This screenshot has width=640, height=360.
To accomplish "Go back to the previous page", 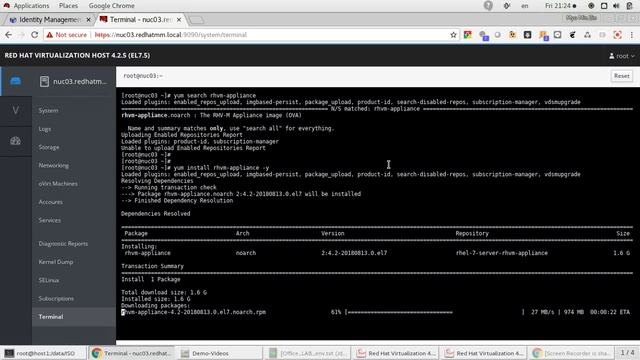I will tap(9, 35).
